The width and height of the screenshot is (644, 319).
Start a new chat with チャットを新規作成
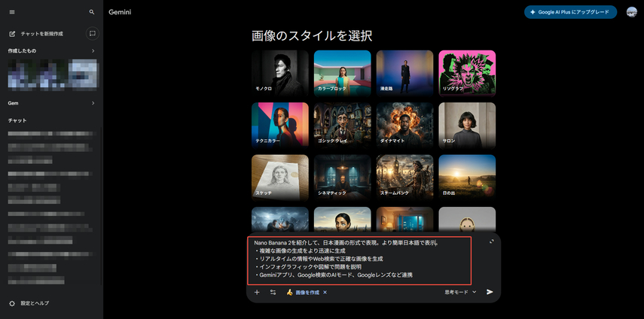(x=41, y=34)
